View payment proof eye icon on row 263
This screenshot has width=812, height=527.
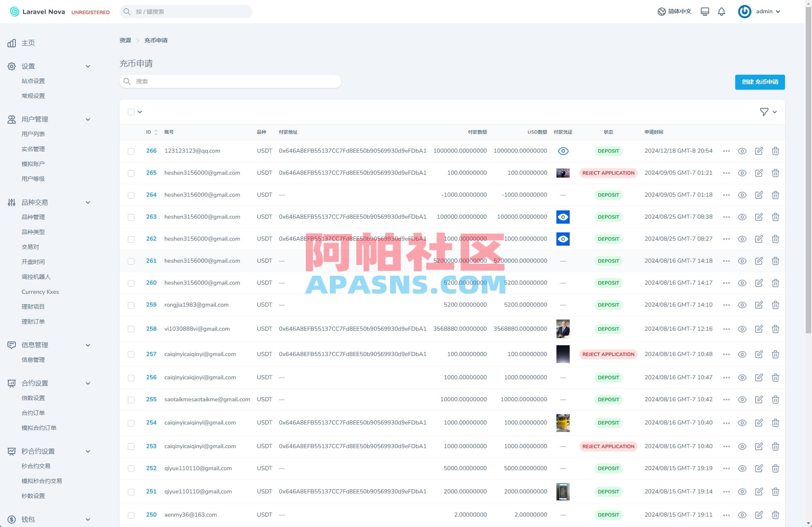coord(563,217)
